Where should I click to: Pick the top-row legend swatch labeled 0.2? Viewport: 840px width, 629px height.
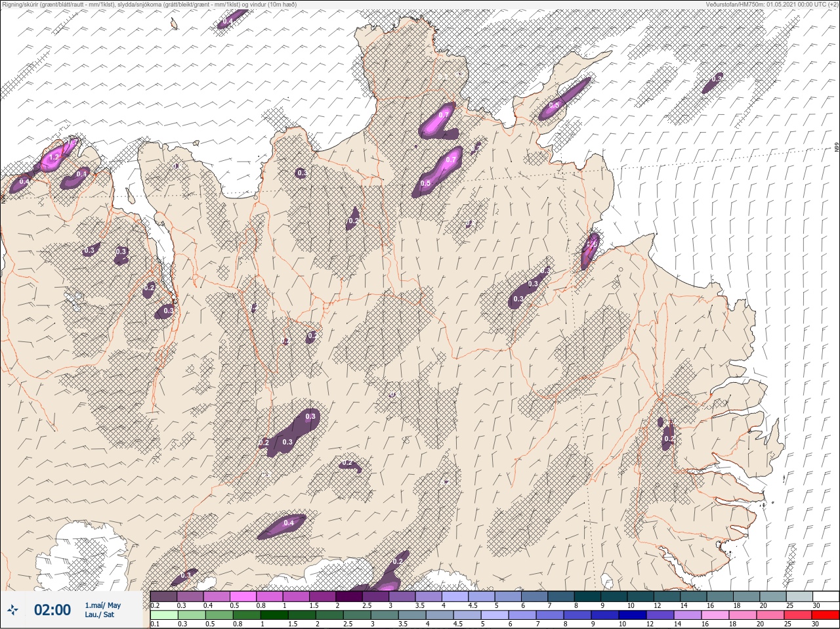point(163,596)
